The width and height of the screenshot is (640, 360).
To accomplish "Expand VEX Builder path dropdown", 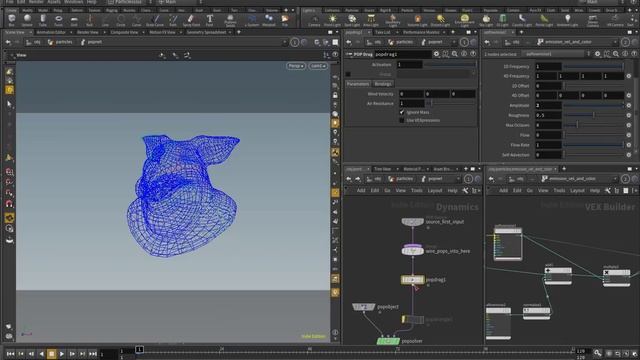I will click(615, 179).
